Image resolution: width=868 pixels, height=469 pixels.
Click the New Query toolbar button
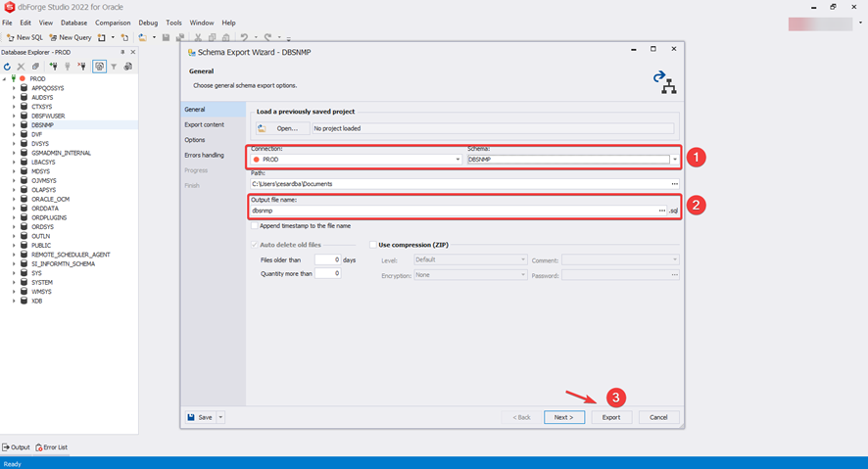[x=70, y=37]
